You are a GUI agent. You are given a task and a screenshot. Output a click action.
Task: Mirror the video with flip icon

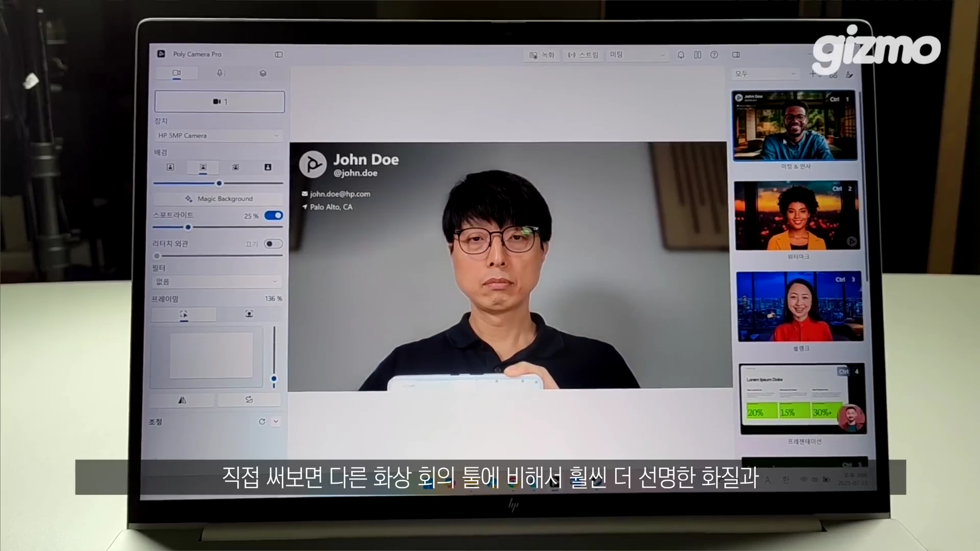pos(182,400)
